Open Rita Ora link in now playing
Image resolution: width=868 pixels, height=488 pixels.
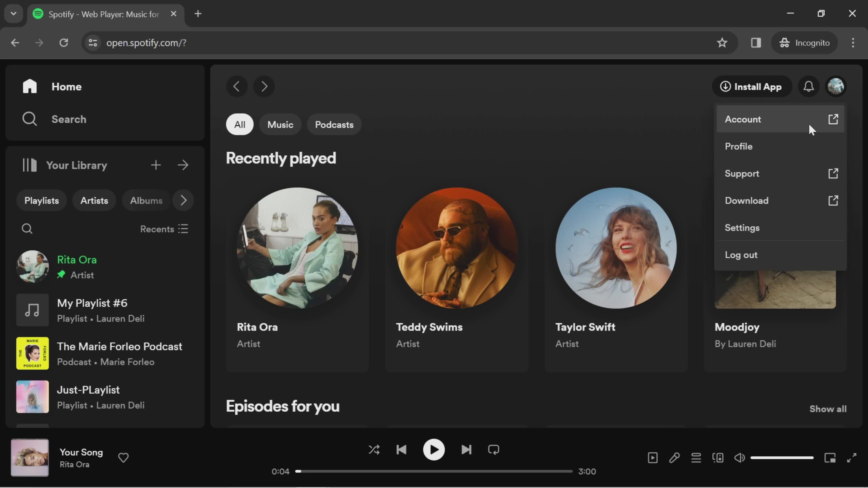click(74, 465)
